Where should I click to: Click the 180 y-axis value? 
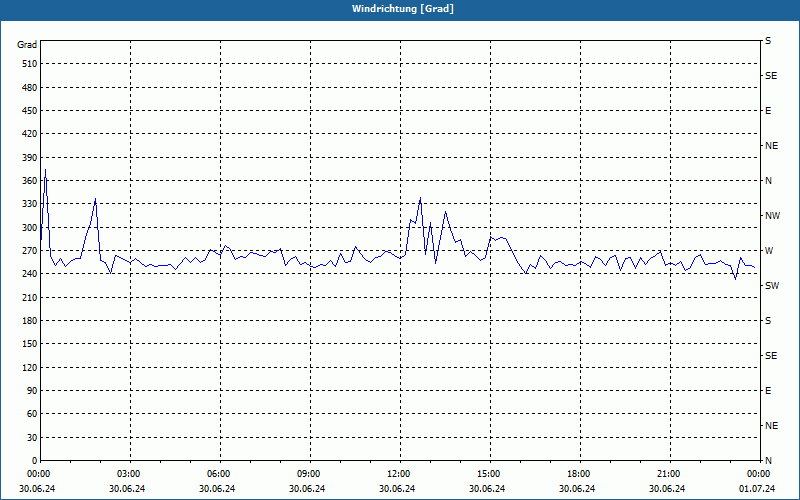point(30,321)
